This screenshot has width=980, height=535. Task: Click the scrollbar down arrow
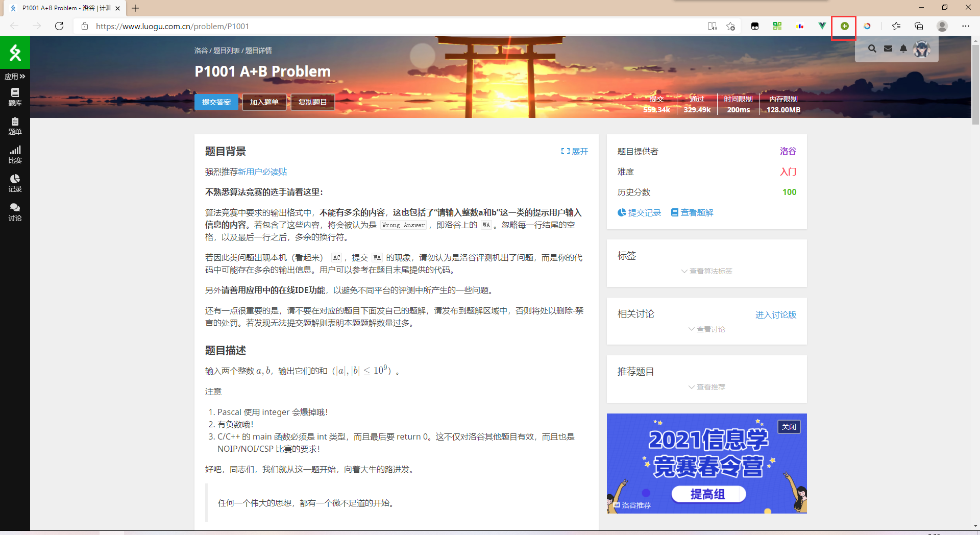pyautogui.click(x=975, y=526)
